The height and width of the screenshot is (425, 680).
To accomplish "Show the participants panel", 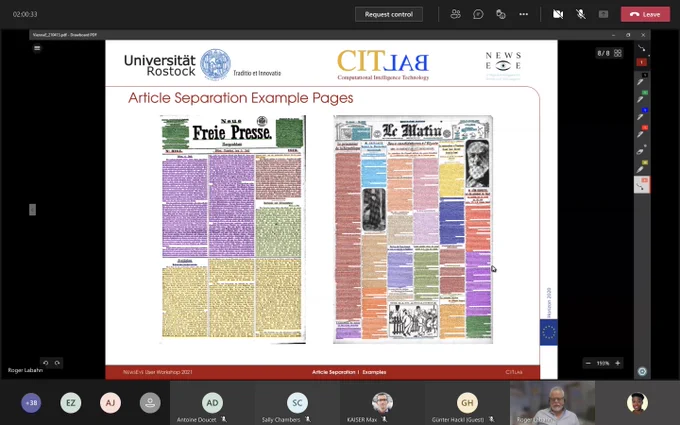I will 455,14.
